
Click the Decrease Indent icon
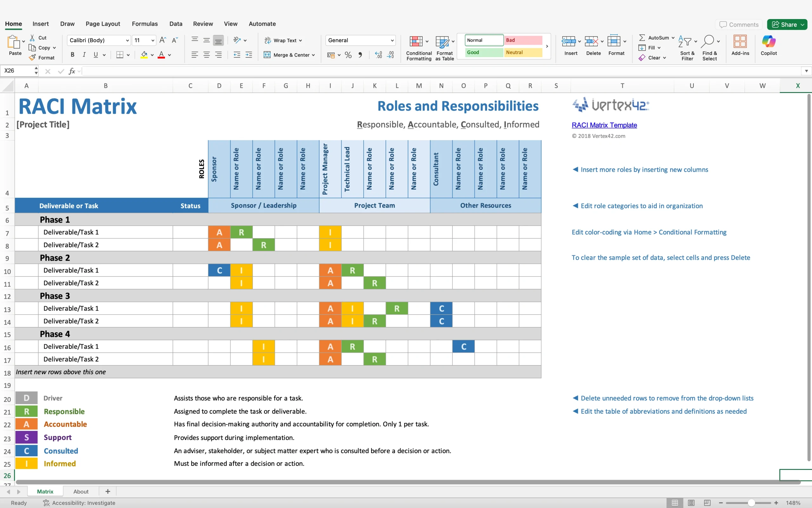tap(237, 55)
